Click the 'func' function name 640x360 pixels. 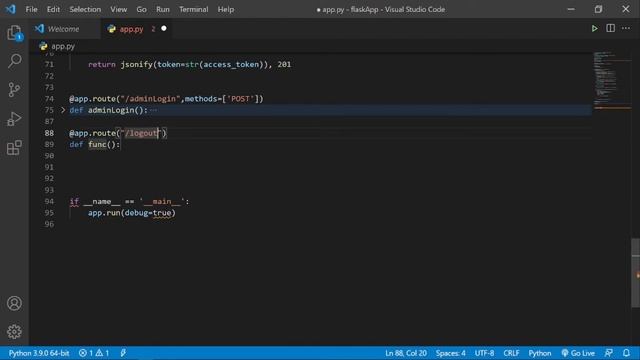pyautogui.click(x=97, y=144)
